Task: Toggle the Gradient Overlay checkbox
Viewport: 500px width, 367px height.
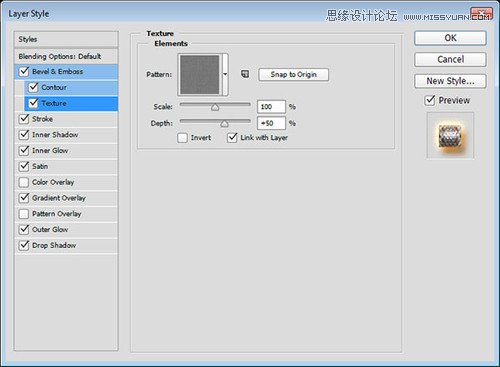Action: (24, 198)
